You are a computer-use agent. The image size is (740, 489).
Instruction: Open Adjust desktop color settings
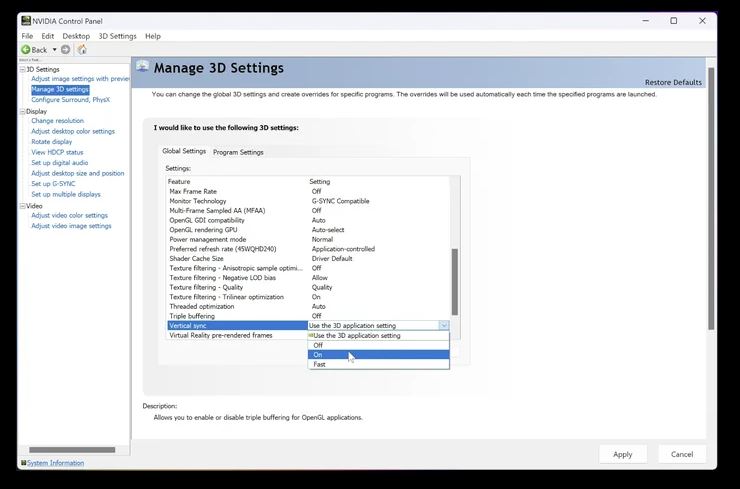(x=73, y=131)
